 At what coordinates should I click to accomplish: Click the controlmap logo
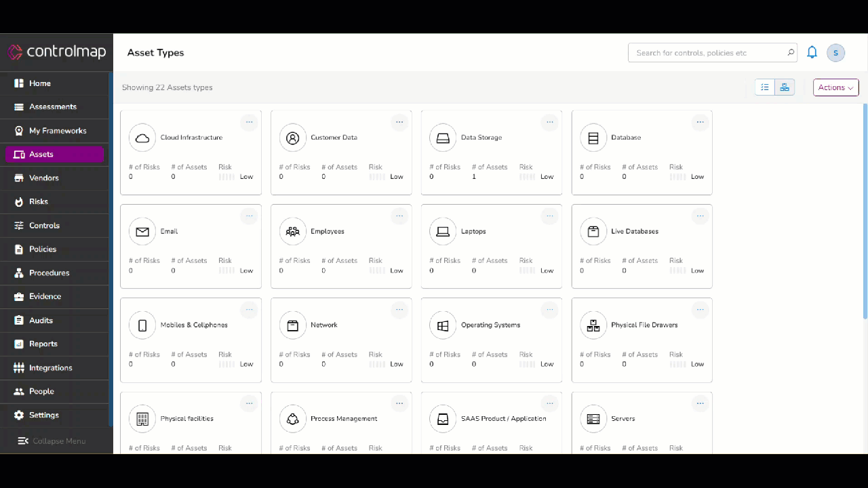pyautogui.click(x=57, y=52)
